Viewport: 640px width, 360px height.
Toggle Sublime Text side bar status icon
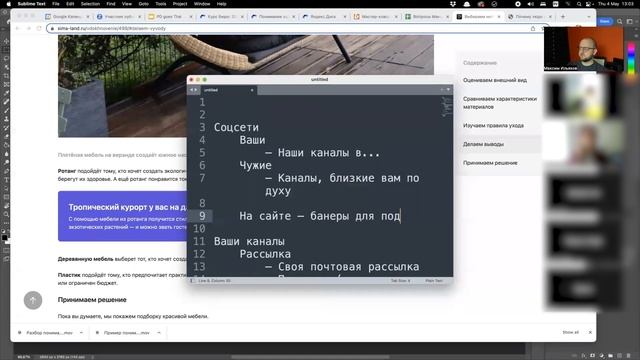tap(193, 281)
